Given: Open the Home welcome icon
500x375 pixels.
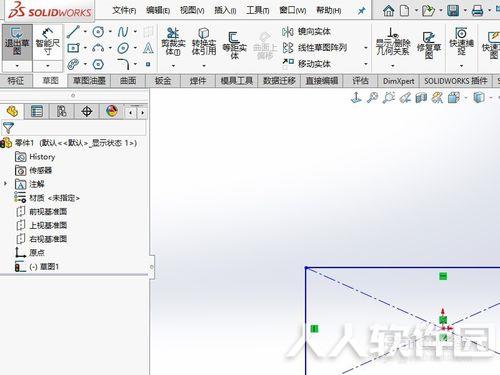Looking at the screenshot, I should click(x=388, y=11).
